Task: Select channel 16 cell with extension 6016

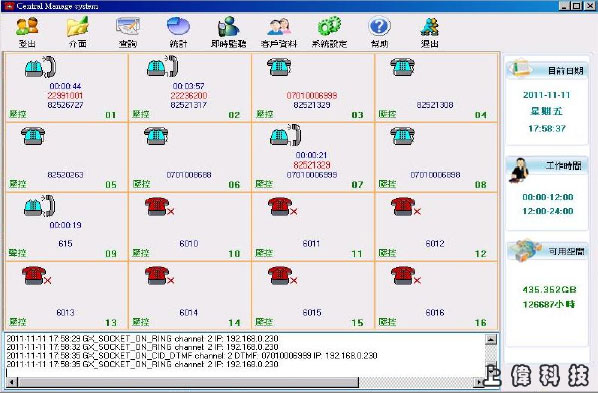Action: coord(436,295)
